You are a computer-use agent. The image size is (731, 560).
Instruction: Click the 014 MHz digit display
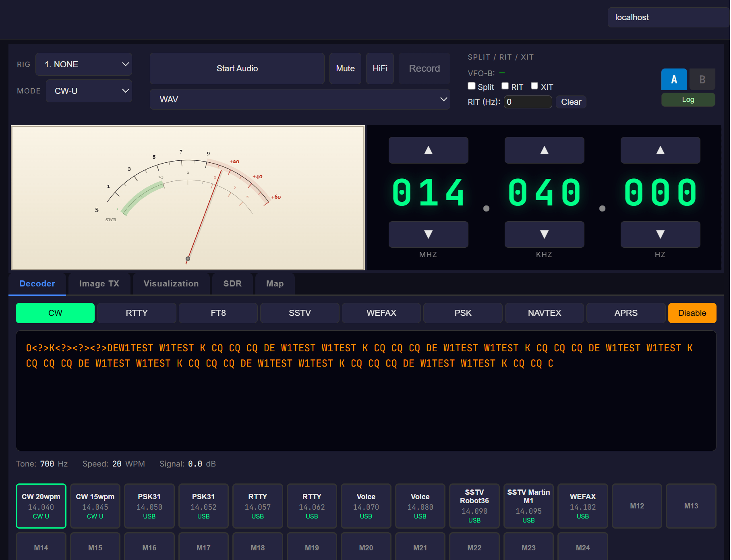click(x=428, y=193)
